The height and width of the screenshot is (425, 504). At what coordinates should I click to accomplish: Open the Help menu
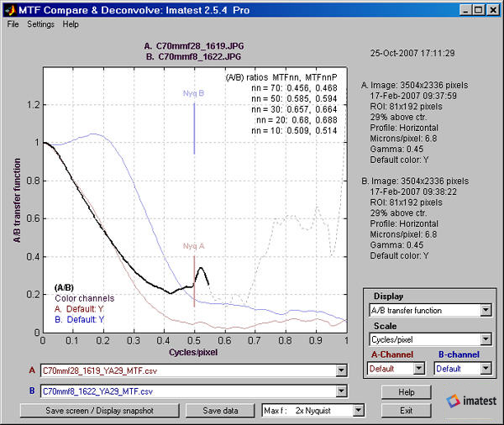tap(71, 24)
